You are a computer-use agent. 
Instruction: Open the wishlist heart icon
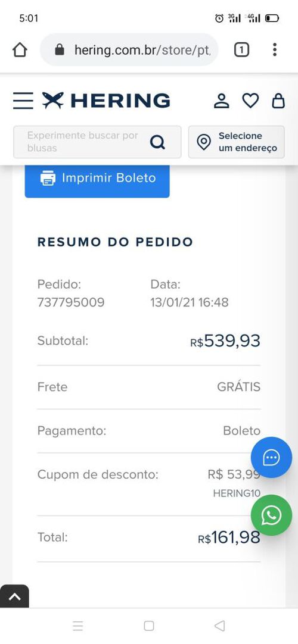point(250,101)
